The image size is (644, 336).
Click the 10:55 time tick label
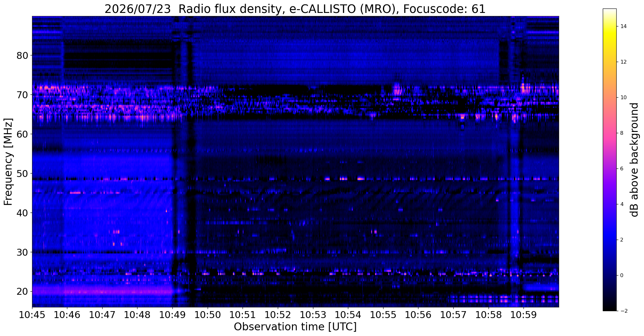click(383, 315)
